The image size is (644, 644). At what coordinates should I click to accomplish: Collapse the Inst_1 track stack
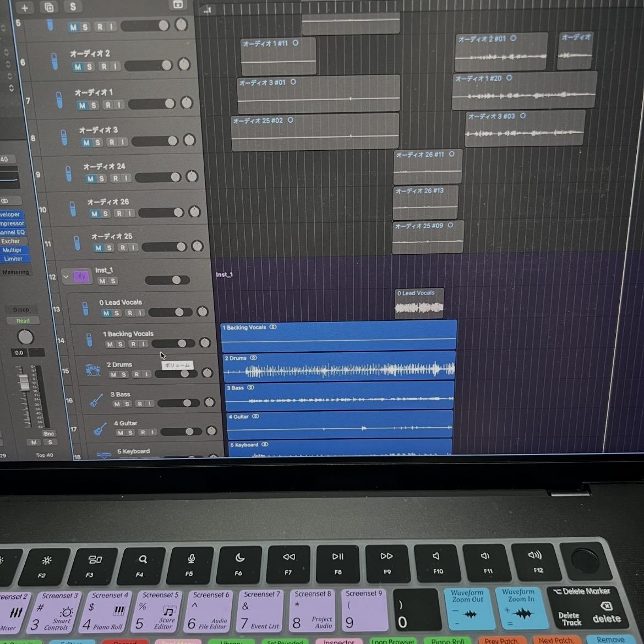point(66,276)
